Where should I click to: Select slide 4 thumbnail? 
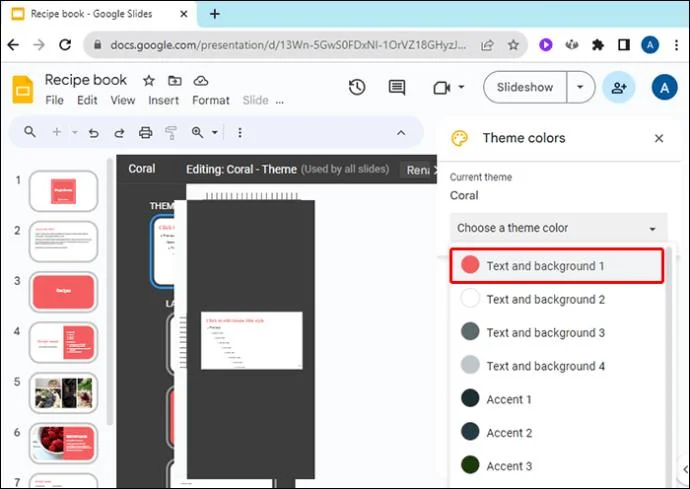(x=63, y=342)
